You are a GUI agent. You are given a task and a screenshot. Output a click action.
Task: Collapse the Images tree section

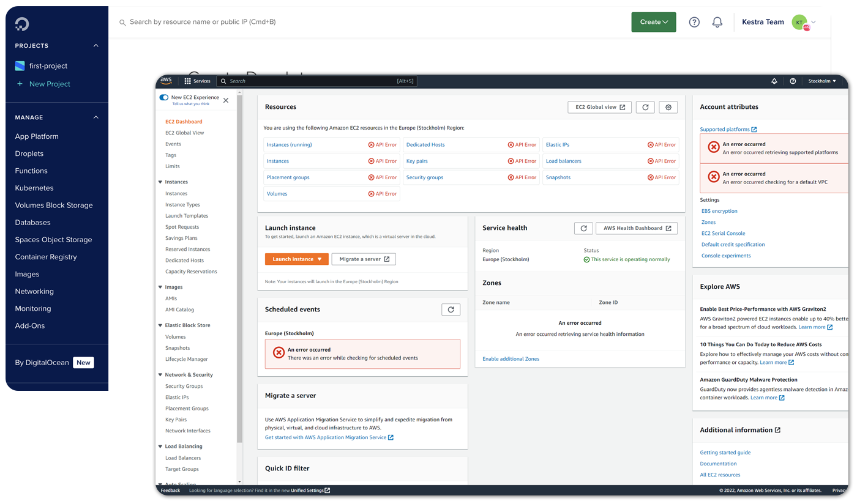point(160,287)
